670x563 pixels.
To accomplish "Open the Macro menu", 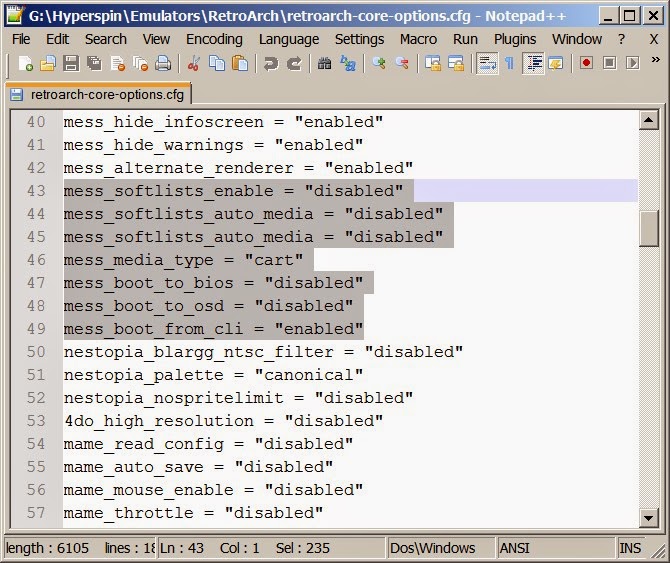I will pos(418,39).
